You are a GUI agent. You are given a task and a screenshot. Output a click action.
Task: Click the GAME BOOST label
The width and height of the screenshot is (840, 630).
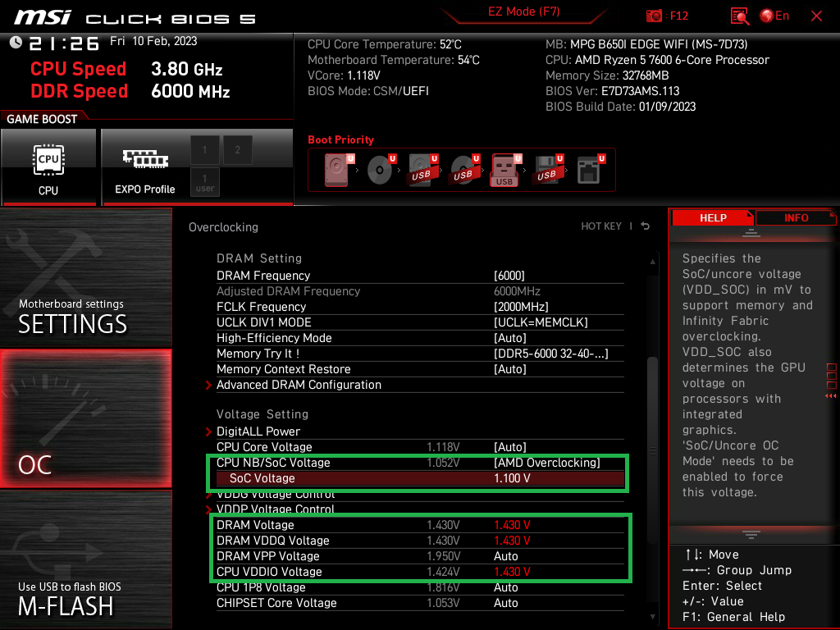[x=42, y=119]
